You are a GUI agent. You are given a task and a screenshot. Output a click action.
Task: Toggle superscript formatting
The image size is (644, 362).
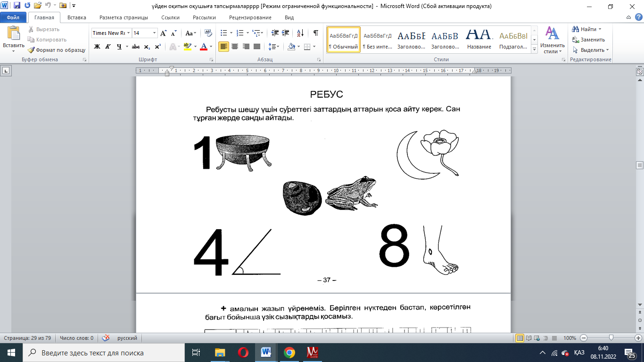pos(158,47)
